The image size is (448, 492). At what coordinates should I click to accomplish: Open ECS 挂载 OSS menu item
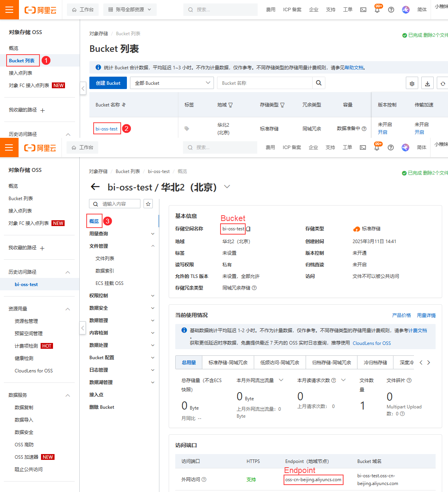pos(109,283)
